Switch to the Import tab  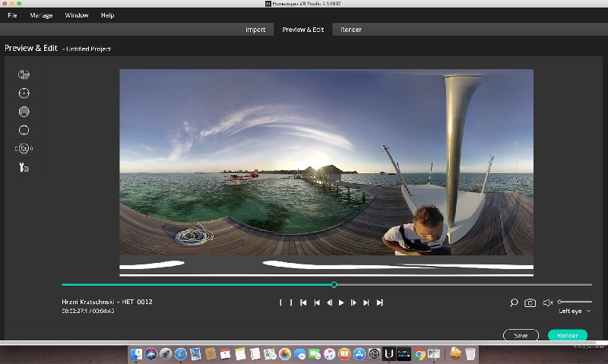click(255, 30)
